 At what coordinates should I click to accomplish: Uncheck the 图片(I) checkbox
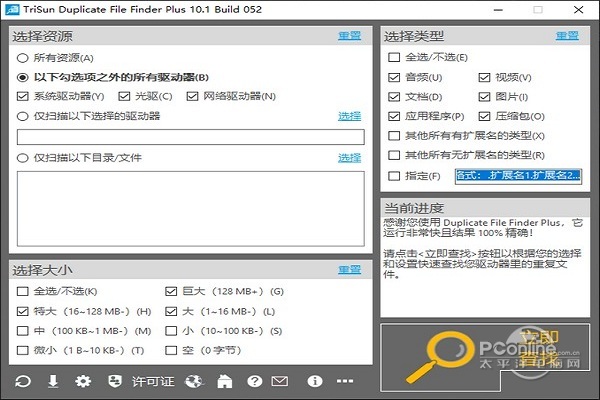[484, 96]
